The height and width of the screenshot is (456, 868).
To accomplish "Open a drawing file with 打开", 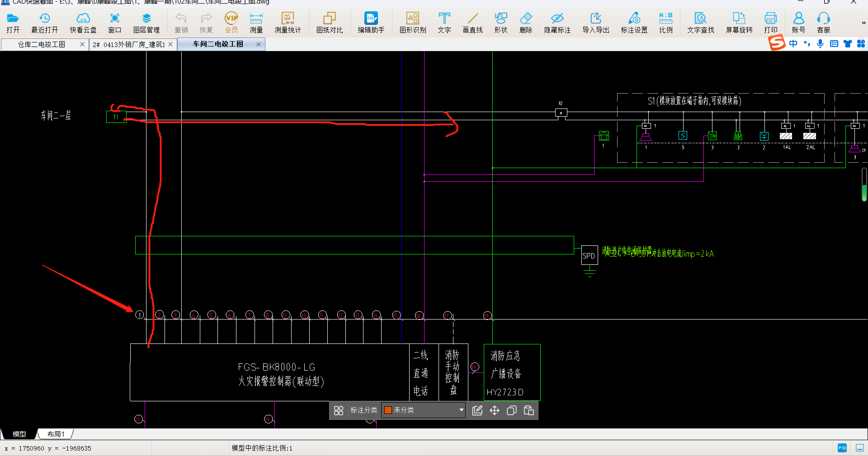I will [13, 23].
